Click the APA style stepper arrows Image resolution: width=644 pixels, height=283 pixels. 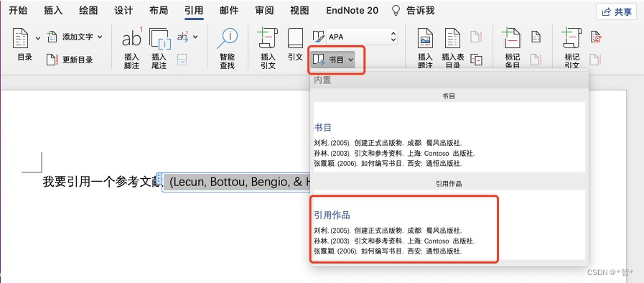pyautogui.click(x=393, y=37)
